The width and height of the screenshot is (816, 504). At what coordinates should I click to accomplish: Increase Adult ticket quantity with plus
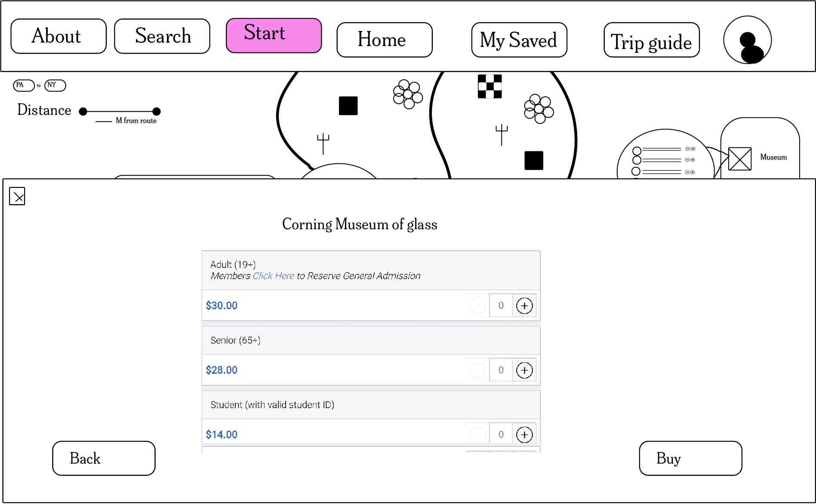pos(524,306)
